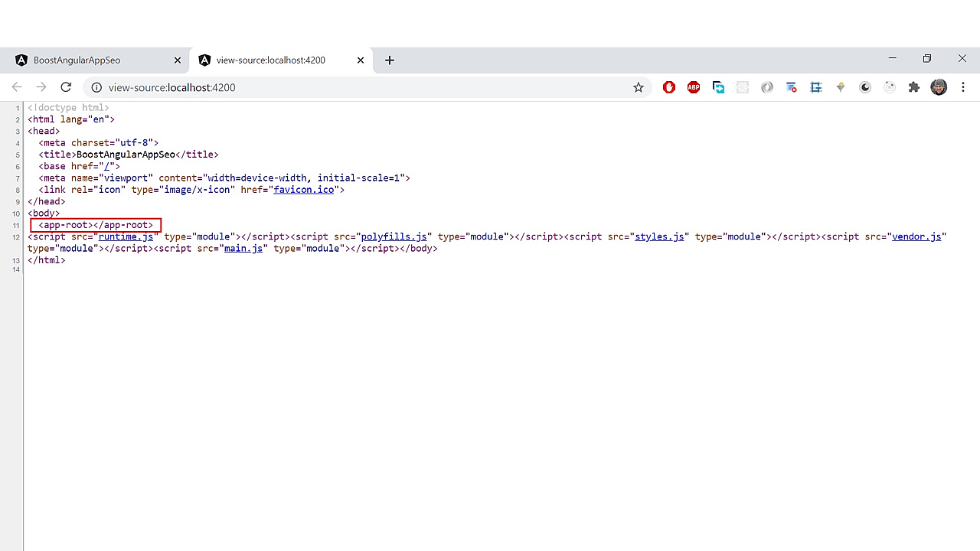Click the page info icon in address bar
The image size is (980, 551).
(x=96, y=87)
